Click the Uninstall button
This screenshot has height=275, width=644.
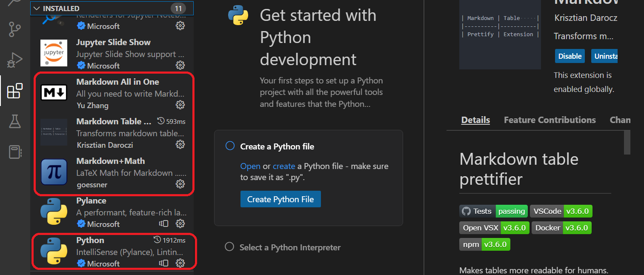(604, 56)
